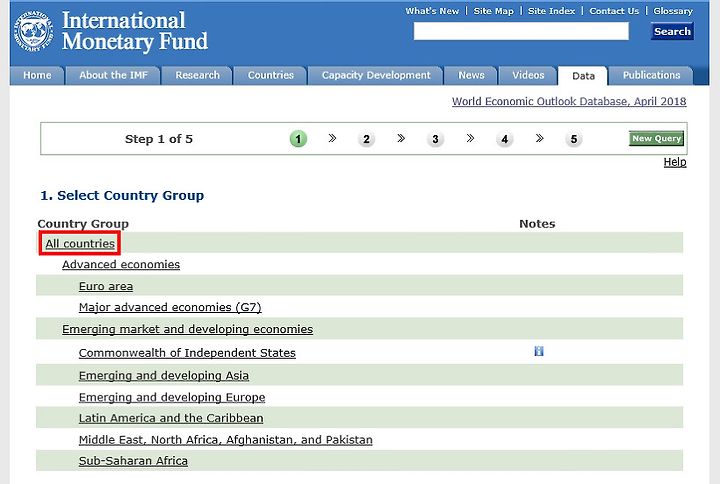Select the Euro area group
The image size is (720, 484).
point(106,286)
